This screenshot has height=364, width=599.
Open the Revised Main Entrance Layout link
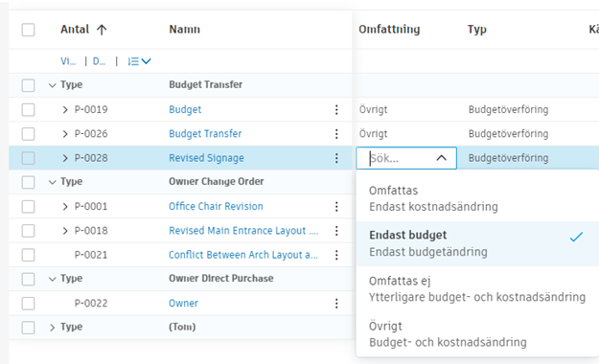(x=243, y=231)
